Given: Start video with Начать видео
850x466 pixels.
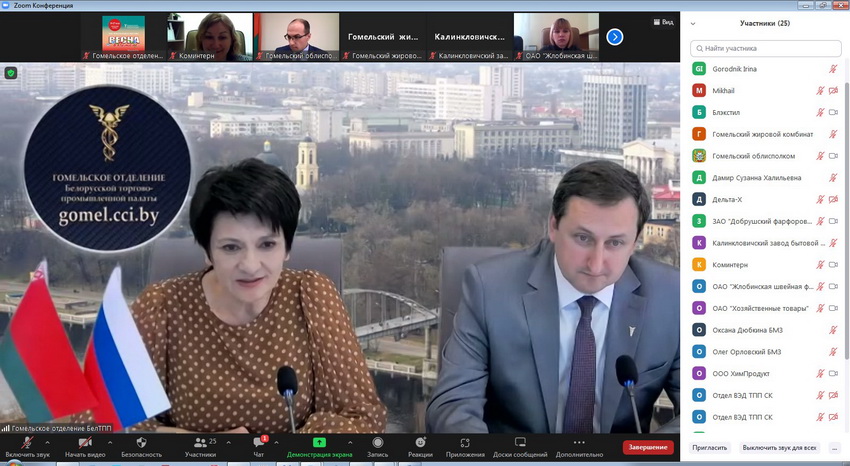Looking at the screenshot, I should point(85,446).
